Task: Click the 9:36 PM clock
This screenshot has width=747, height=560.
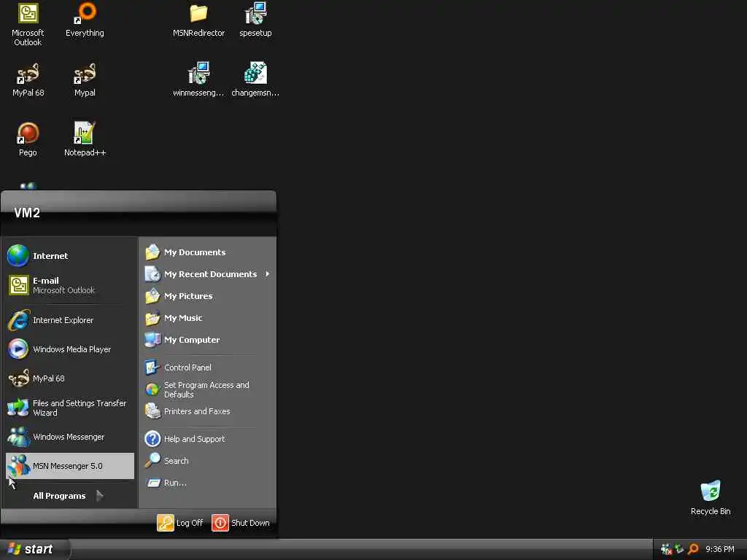Action: (x=720, y=549)
